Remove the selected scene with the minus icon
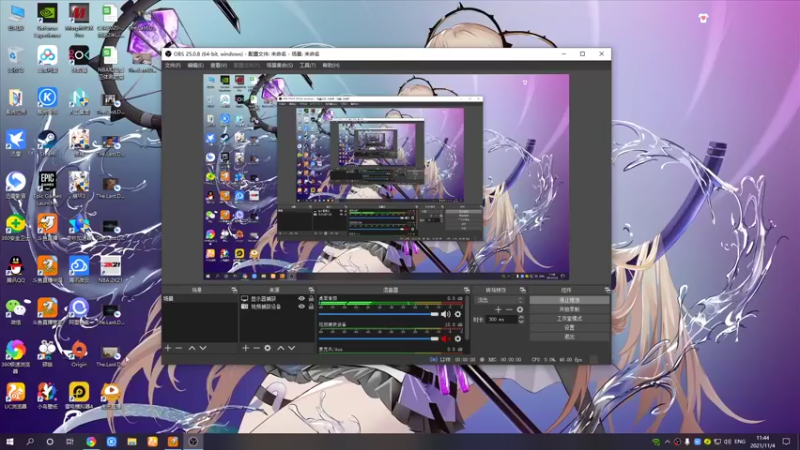 [179, 348]
